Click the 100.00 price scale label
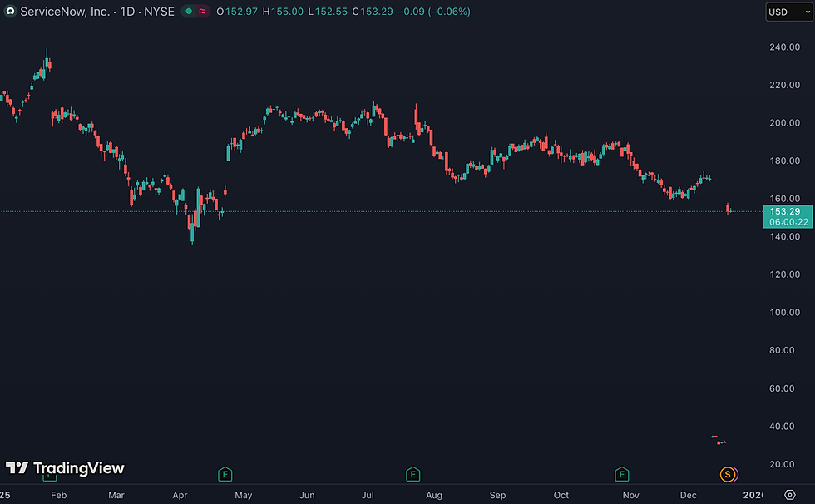Screen dimensions: 815x504 pos(785,313)
